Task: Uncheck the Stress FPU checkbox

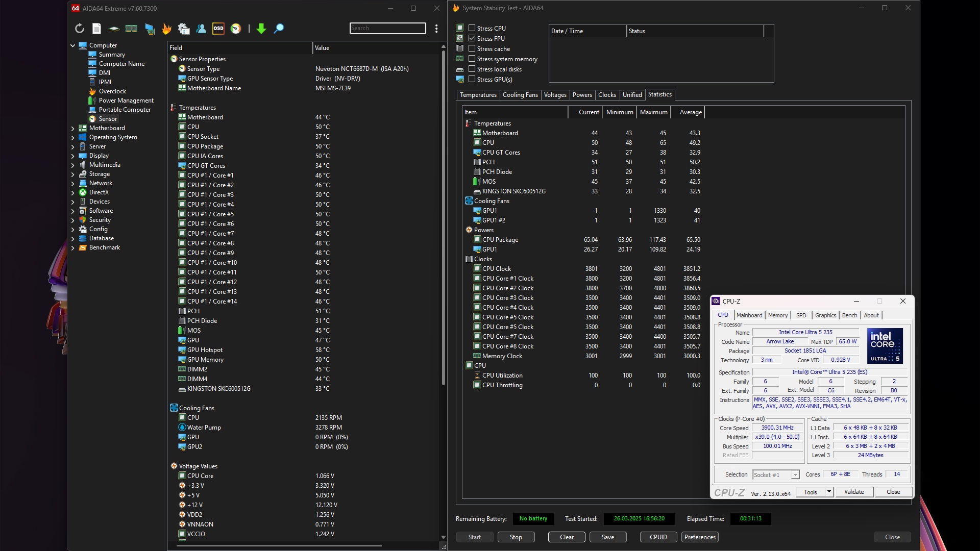Action: 472,39
